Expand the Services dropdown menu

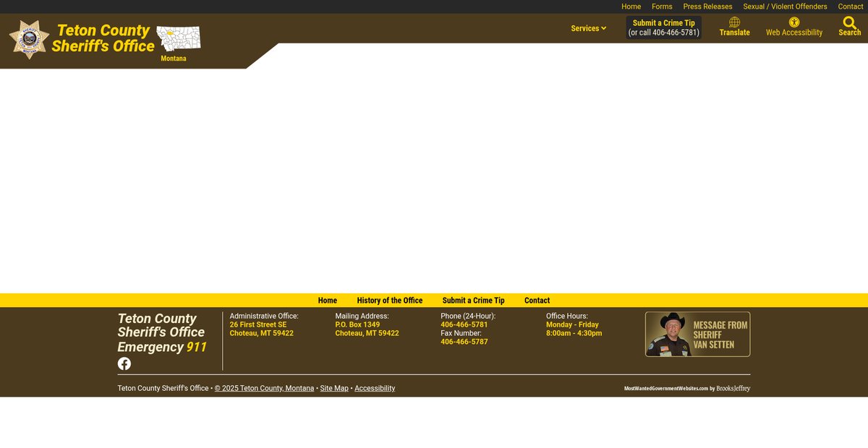coord(589,28)
